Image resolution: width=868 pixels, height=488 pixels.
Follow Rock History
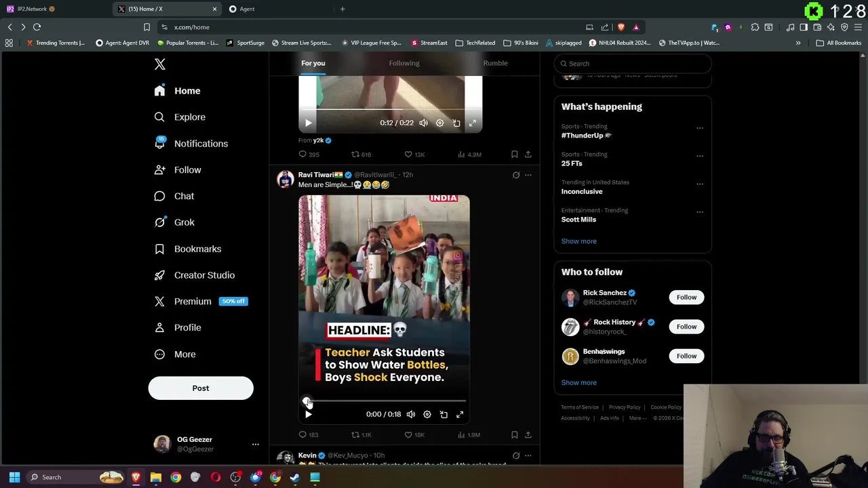(686, 327)
